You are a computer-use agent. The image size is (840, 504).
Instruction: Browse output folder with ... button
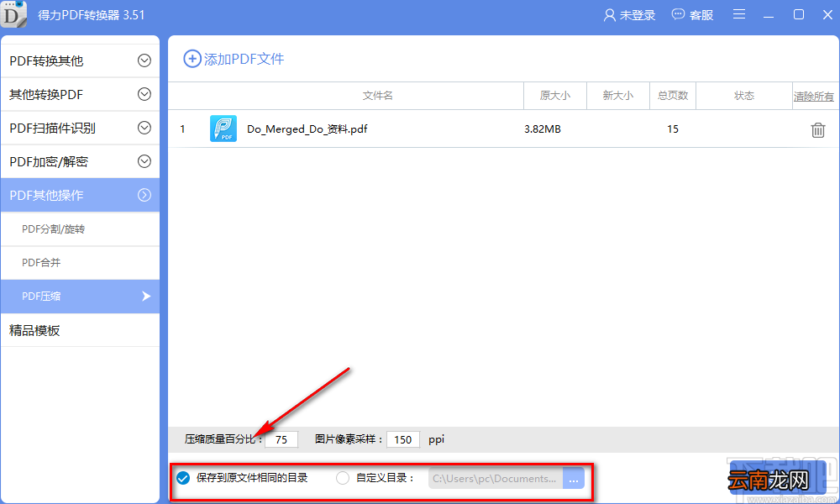click(x=573, y=478)
